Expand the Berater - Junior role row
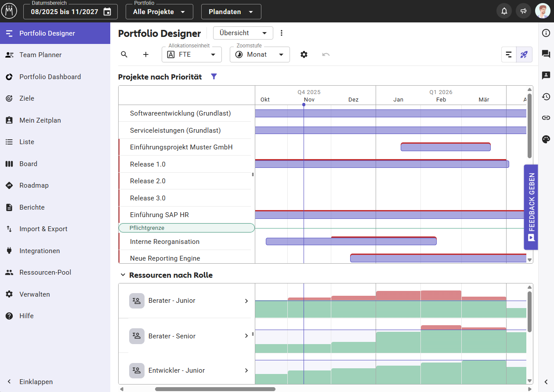 246,301
